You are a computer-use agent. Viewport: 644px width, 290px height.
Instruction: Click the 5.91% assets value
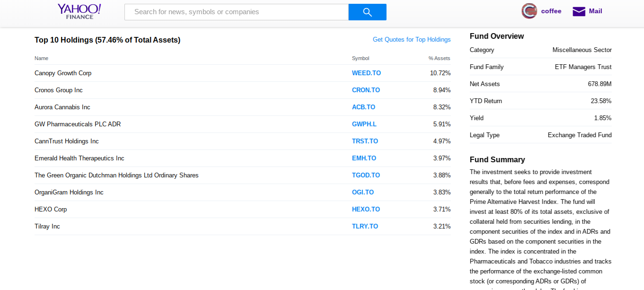click(442, 124)
